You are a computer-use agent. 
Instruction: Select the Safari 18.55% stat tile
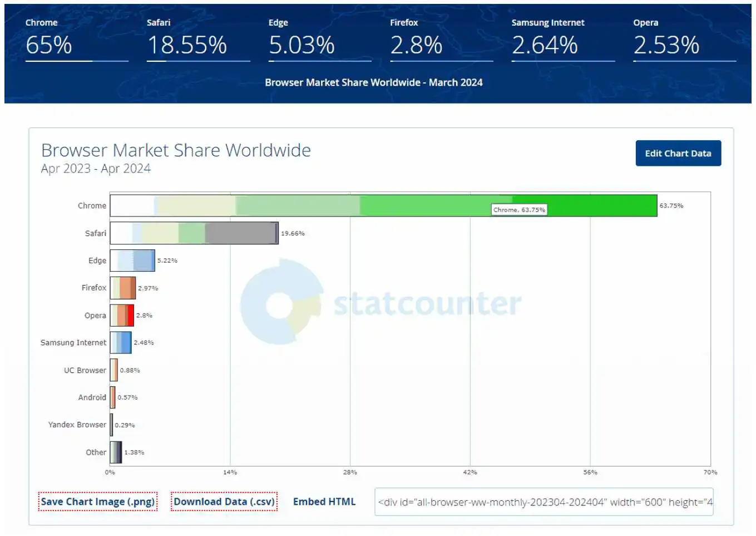(x=197, y=39)
